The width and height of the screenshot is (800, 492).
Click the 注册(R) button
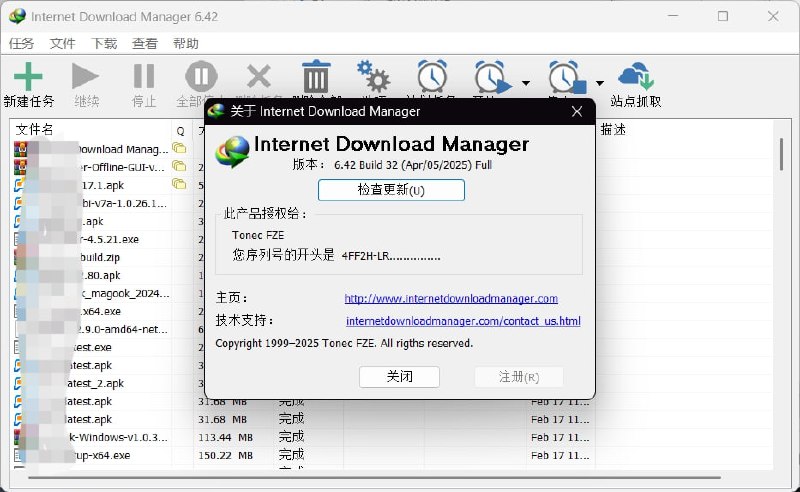pyautogui.click(x=519, y=377)
